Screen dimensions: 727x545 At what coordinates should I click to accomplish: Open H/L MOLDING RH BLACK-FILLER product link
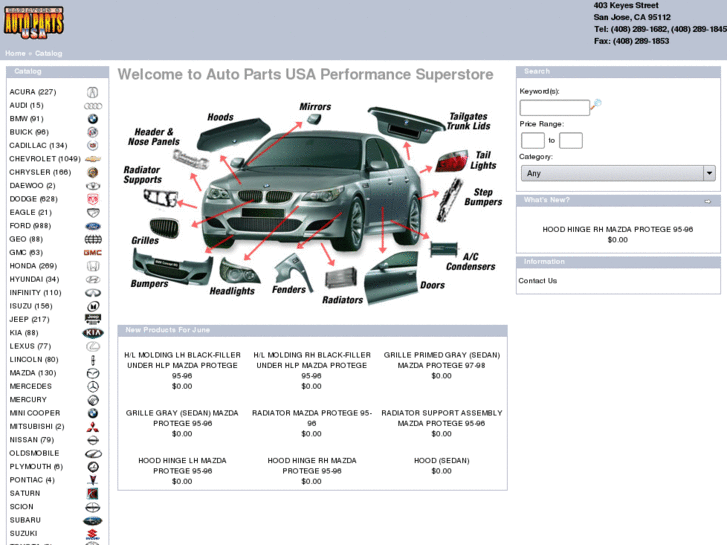[312, 365]
